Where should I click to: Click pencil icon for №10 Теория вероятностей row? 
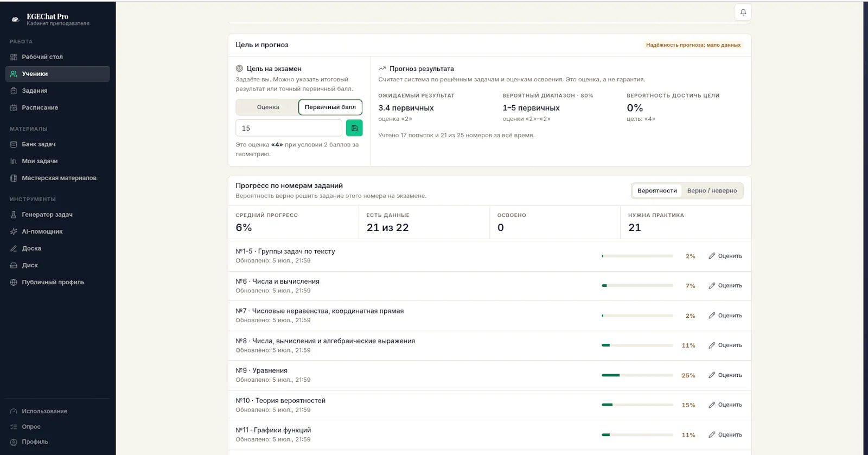point(712,405)
